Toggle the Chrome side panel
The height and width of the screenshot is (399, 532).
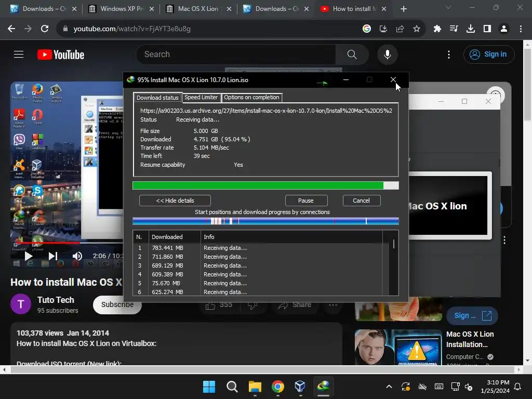point(487,29)
